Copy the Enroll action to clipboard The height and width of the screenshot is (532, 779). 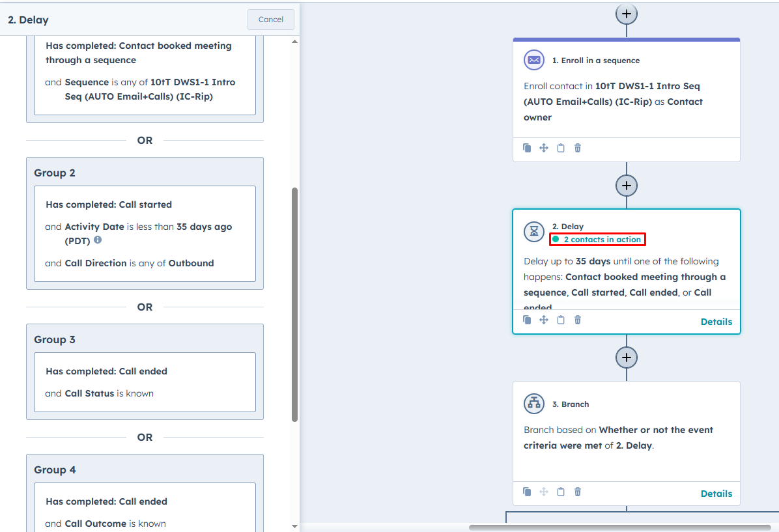click(561, 148)
